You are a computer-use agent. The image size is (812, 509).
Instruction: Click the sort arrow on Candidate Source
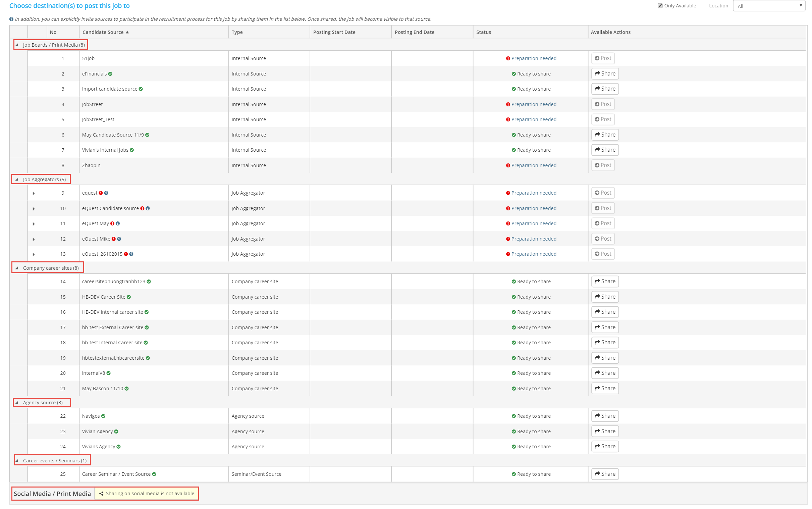click(127, 32)
